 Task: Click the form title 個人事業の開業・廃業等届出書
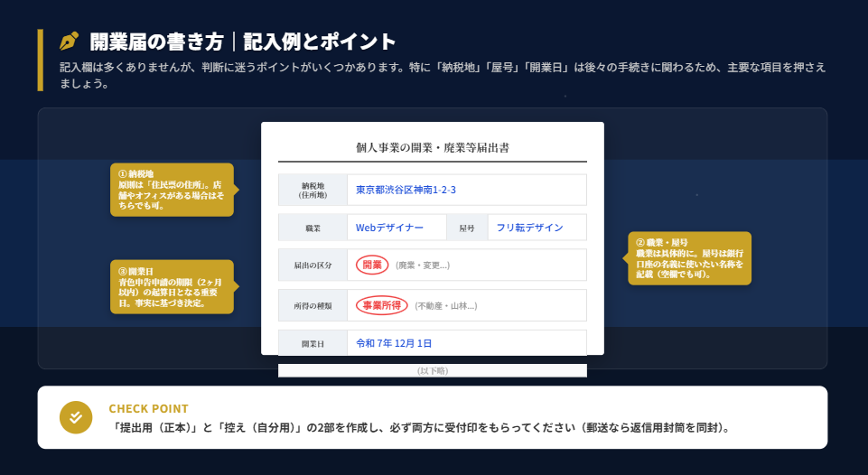pyautogui.click(x=432, y=147)
